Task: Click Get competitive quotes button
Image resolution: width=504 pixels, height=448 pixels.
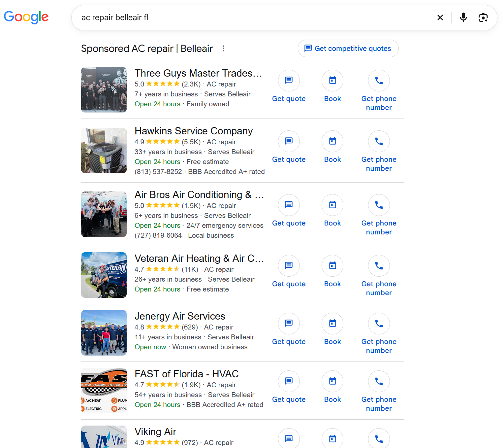Action: point(348,49)
